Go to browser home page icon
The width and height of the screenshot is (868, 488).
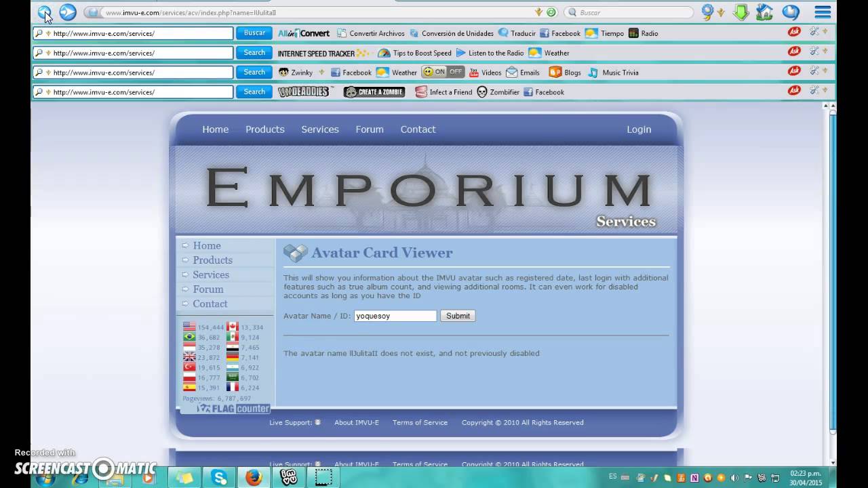(x=765, y=12)
